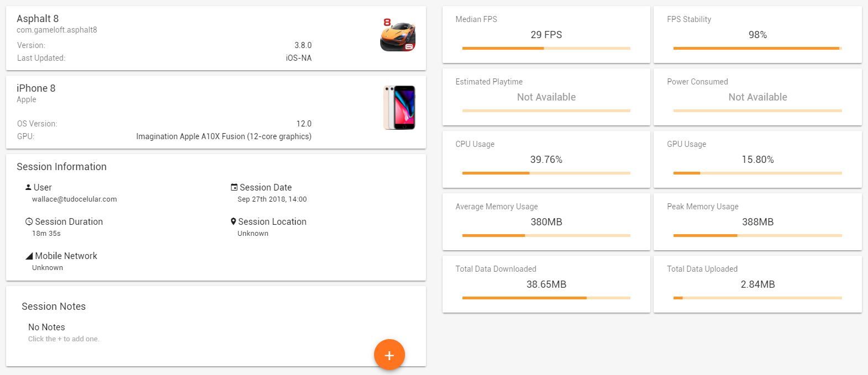The height and width of the screenshot is (375, 868).
Task: Click the orange add note plus button
Action: pyautogui.click(x=389, y=355)
